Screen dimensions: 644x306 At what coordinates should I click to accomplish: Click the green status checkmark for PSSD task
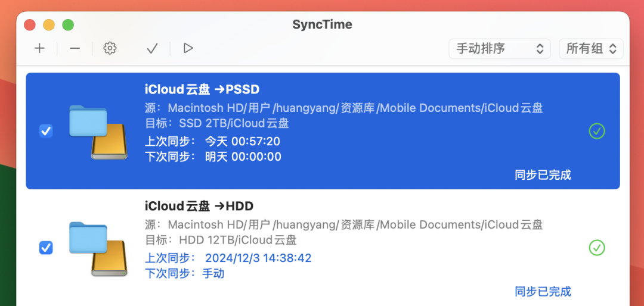point(597,131)
